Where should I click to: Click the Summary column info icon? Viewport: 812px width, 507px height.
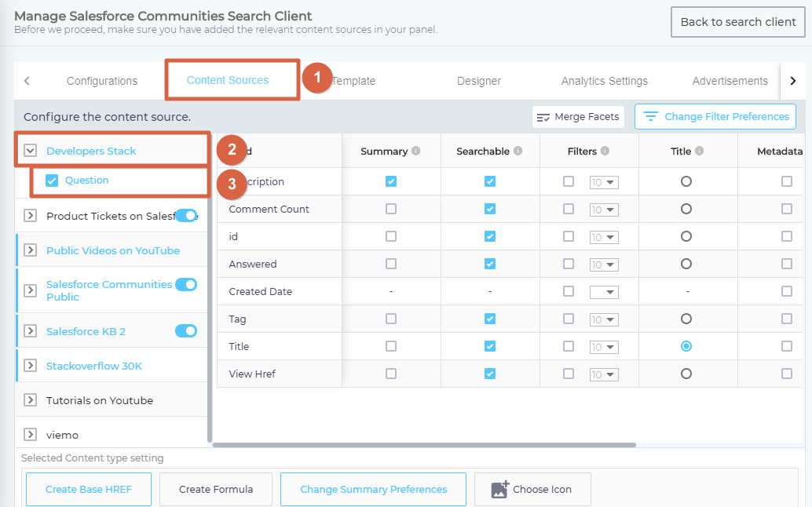pyautogui.click(x=416, y=151)
